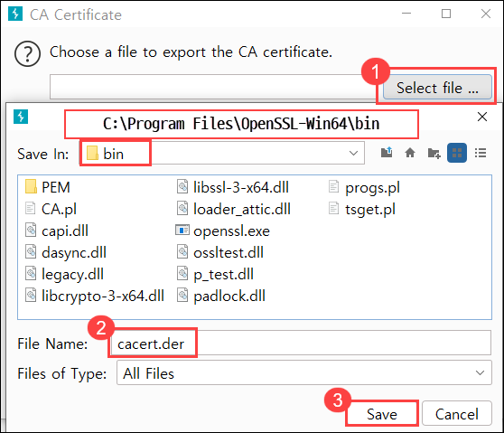Image resolution: width=504 pixels, height=433 pixels.
Task: Select the dasync.dll file icon
Action: (x=31, y=251)
